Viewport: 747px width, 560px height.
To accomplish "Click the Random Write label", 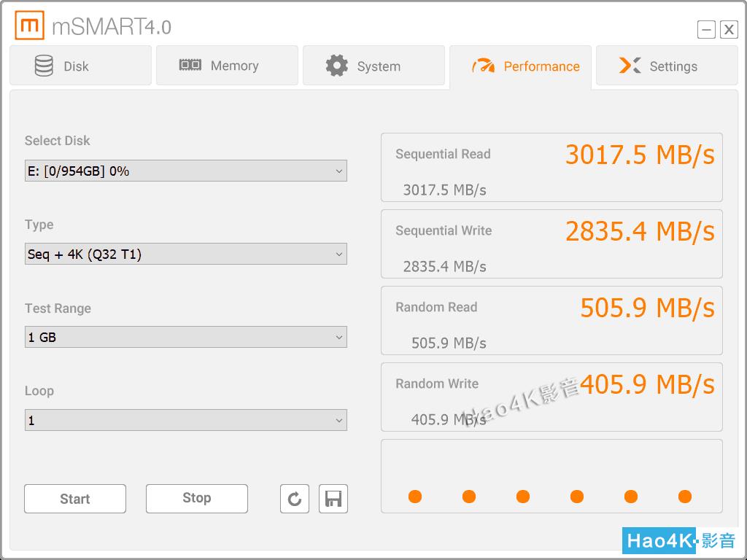I will [437, 384].
